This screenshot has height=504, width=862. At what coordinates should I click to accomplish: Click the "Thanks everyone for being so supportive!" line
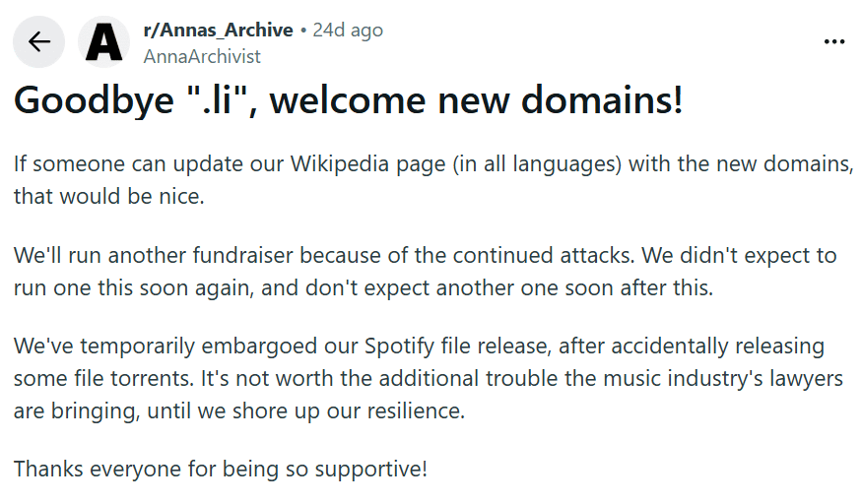[221, 469]
